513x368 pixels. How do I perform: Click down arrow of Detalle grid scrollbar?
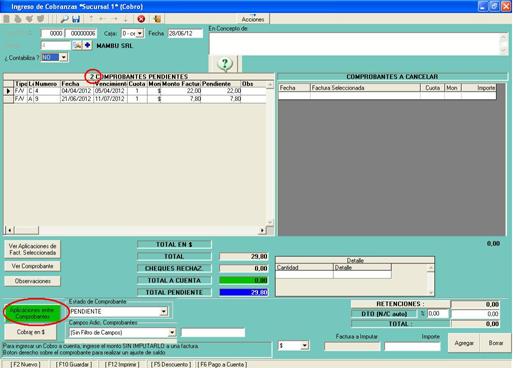tap(431, 292)
